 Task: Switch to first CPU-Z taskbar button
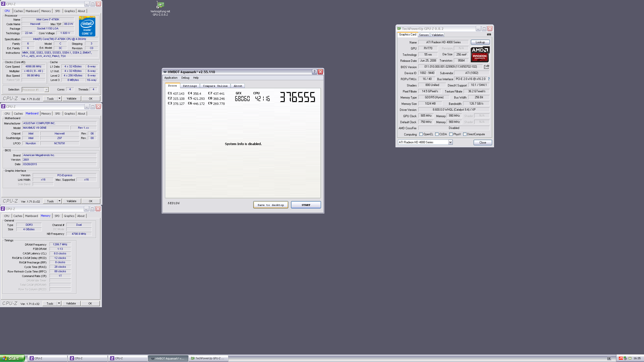(x=48, y=358)
